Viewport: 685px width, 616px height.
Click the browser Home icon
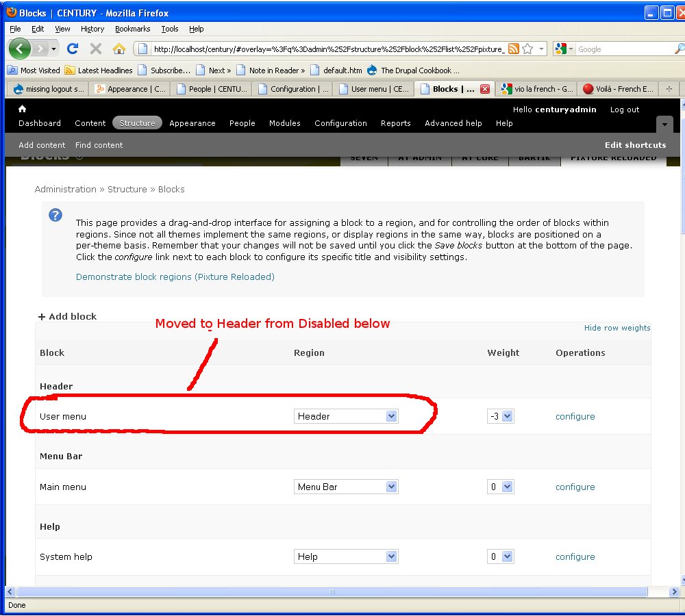[119, 49]
